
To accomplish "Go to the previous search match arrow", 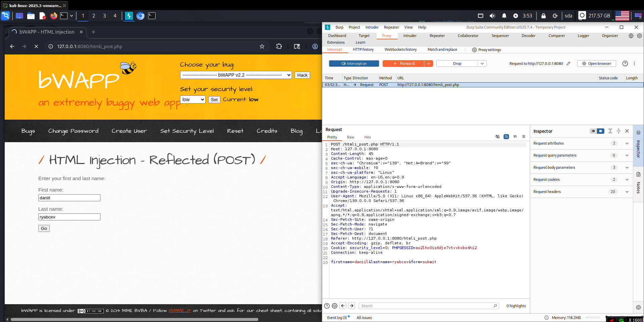I will (x=343, y=306).
